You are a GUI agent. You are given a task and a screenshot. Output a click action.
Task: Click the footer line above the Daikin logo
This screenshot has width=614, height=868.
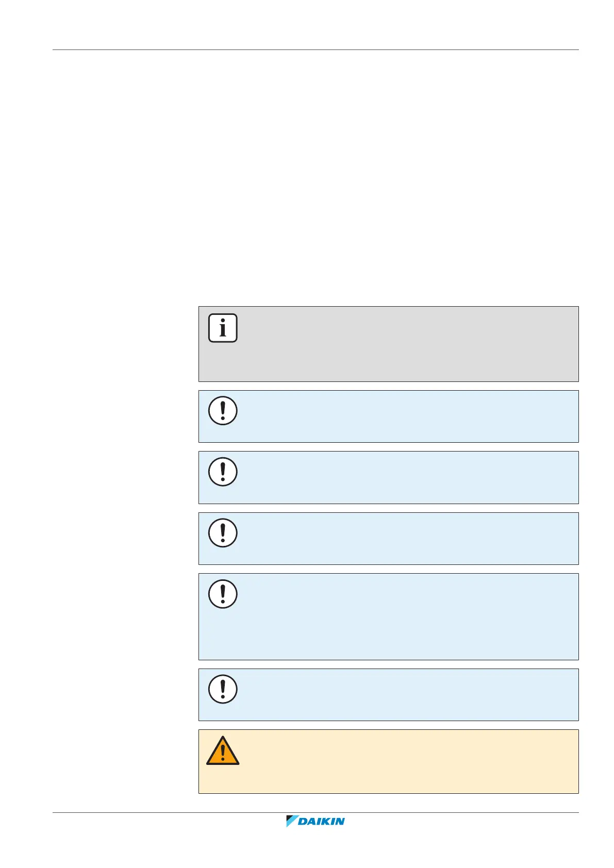click(316, 813)
